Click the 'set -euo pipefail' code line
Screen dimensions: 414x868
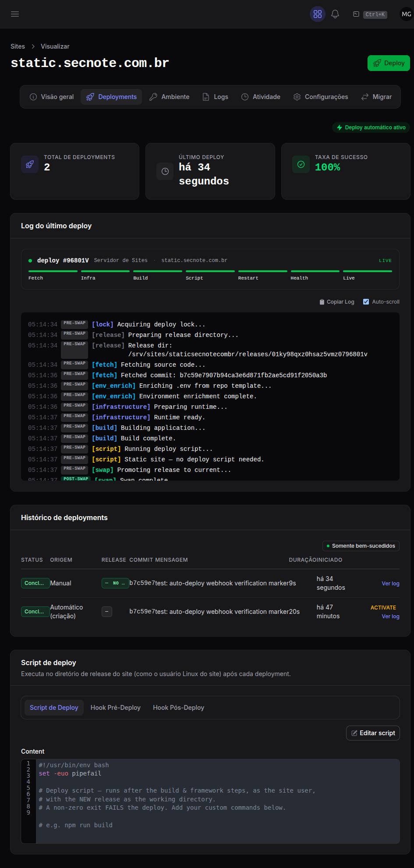pyautogui.click(x=70, y=774)
